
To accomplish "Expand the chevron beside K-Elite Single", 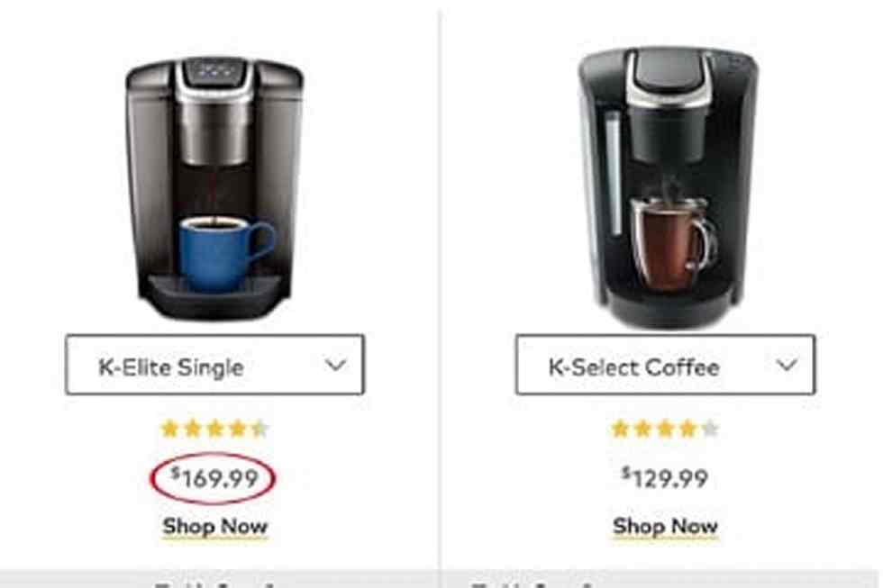I will [335, 366].
